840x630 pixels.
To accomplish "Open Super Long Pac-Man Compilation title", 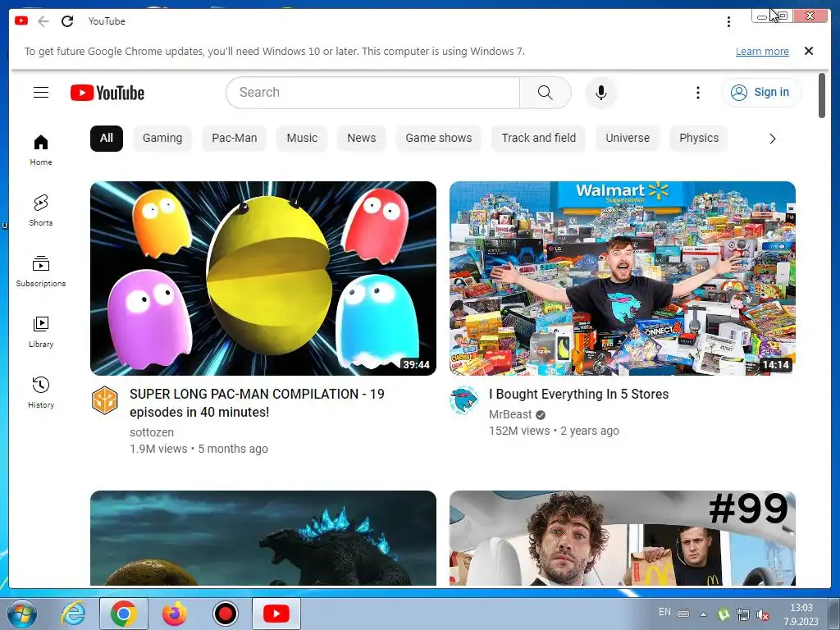I will 257,403.
